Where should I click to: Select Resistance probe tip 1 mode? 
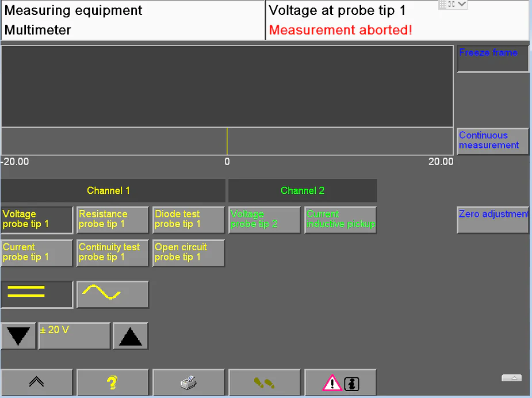[x=113, y=220]
